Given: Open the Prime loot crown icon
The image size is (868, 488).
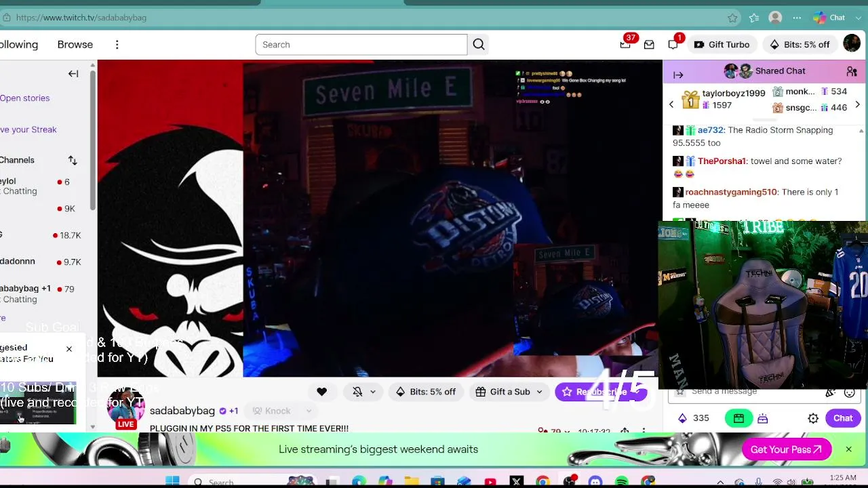Looking at the screenshot, I should [x=625, y=44].
